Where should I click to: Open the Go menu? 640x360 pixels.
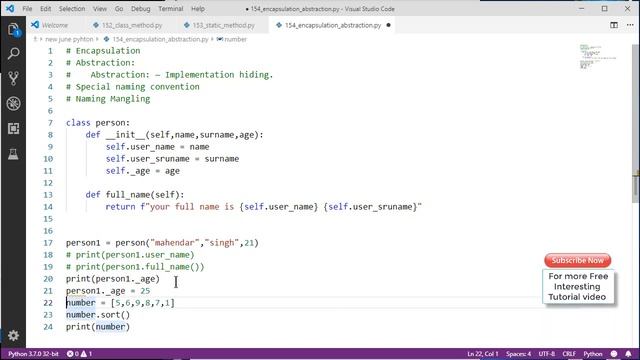point(119,9)
